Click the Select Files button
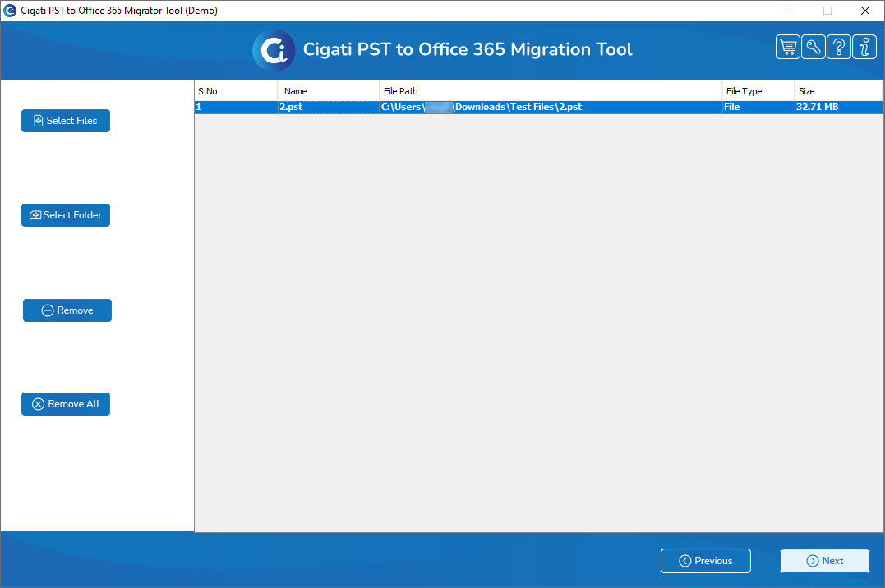Image resolution: width=885 pixels, height=588 pixels. pos(66,121)
